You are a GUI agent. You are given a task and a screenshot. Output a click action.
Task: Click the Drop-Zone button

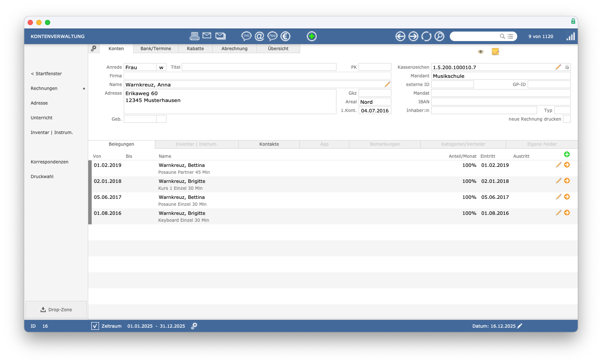(56, 310)
